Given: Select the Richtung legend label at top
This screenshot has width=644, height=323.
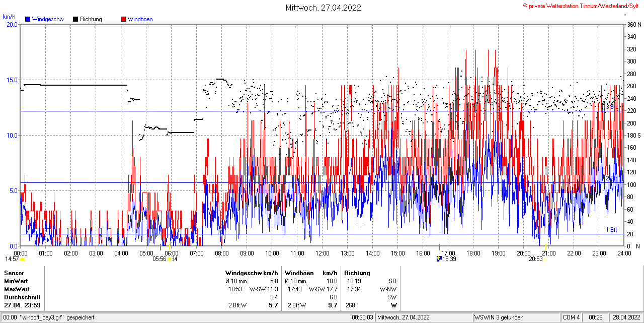Looking at the screenshot, I should point(91,19).
